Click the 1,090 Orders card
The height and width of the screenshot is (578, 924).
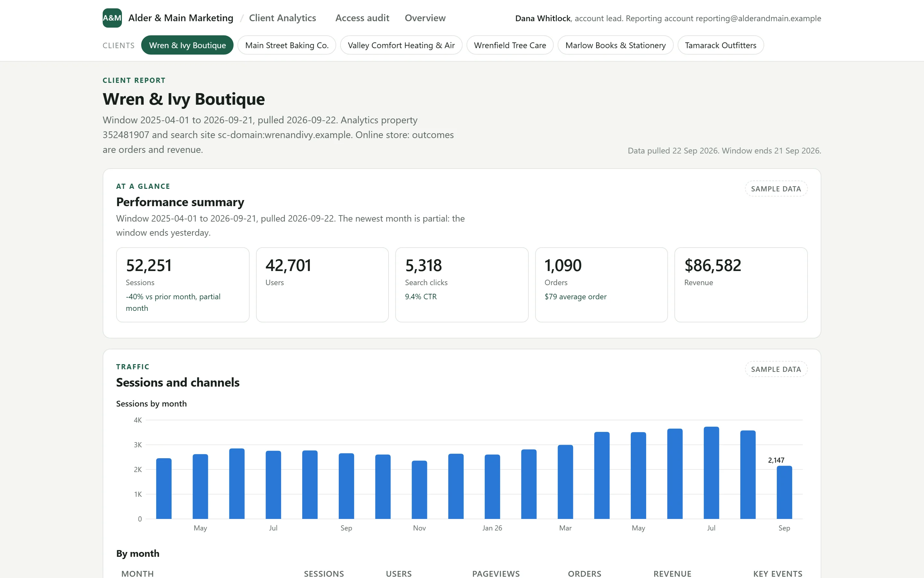click(601, 285)
